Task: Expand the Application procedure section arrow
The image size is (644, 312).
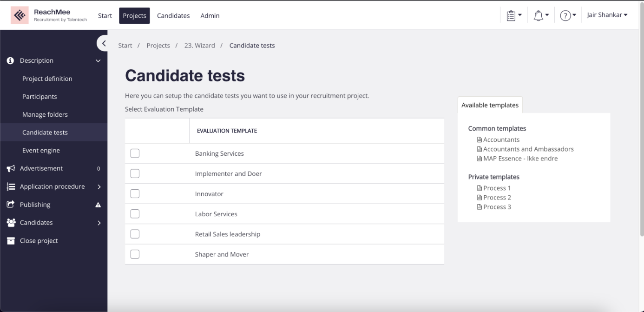Action: click(x=99, y=187)
